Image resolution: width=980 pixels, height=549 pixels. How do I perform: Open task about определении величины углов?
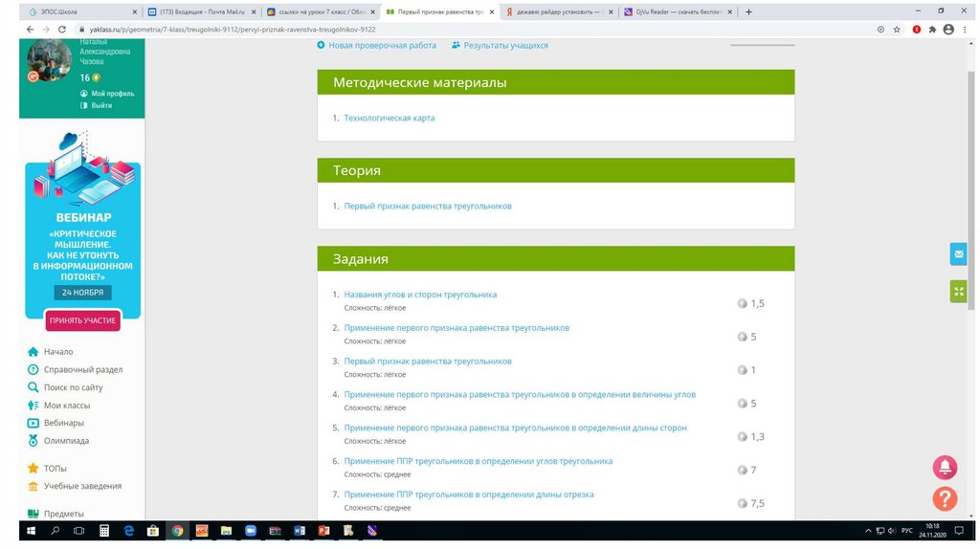(520, 394)
